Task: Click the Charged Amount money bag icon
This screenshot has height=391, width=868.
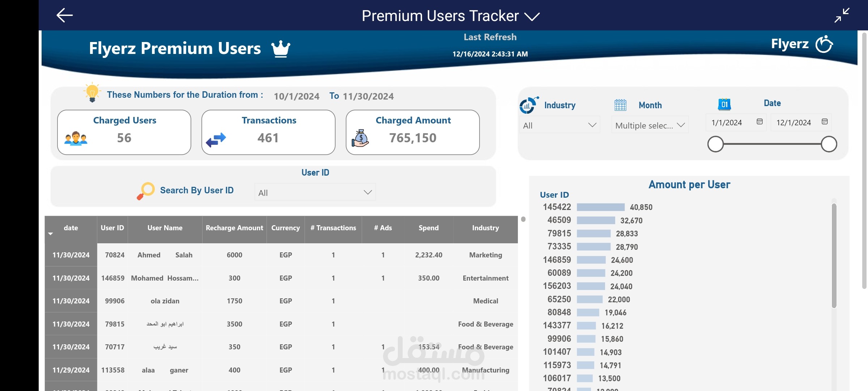Action: [360, 138]
